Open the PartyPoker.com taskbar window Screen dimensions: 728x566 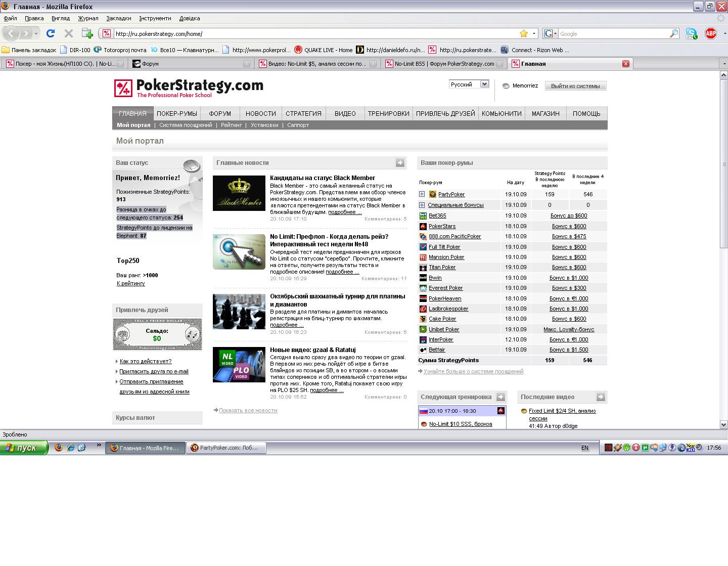coord(225,448)
